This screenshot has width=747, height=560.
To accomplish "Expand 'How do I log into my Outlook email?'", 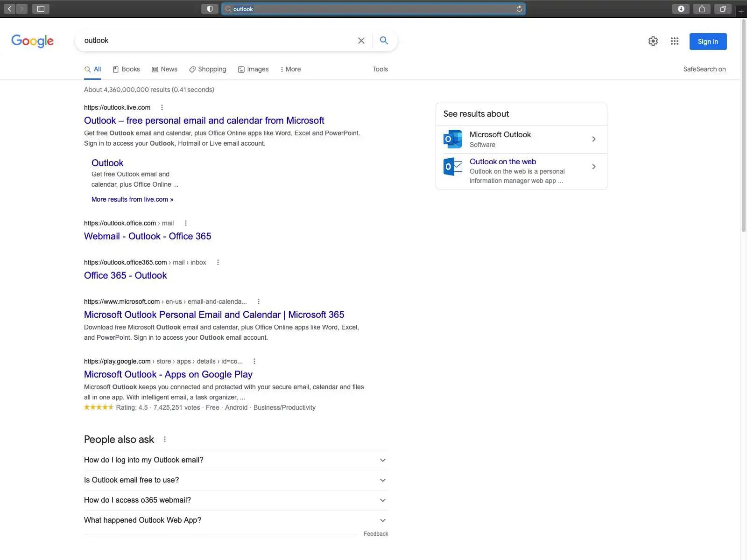I will 236,460.
